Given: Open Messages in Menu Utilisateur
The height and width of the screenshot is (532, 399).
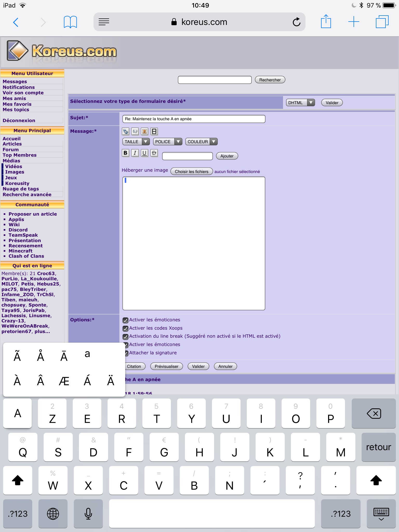Looking at the screenshot, I should coord(15,82).
